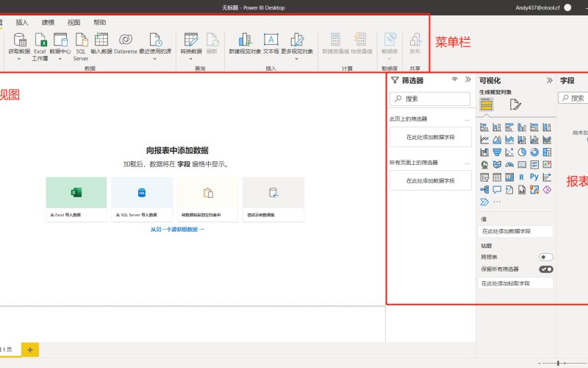This screenshot has height=368, width=588.
Task: Select the Dataverse ribbon icon
Action: coord(126,40)
